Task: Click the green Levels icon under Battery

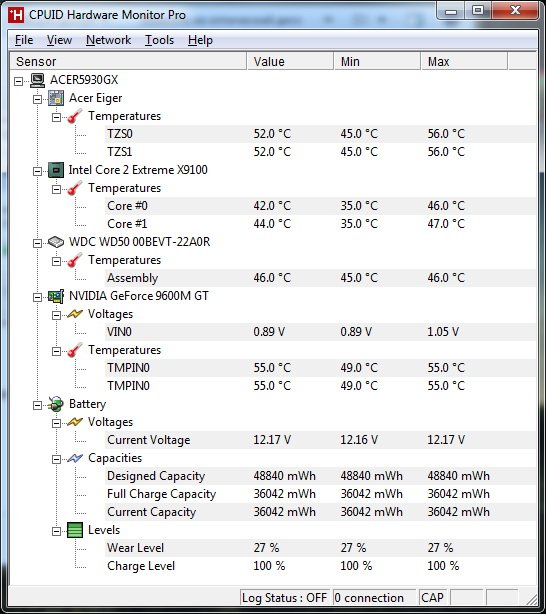Action: tap(75, 530)
